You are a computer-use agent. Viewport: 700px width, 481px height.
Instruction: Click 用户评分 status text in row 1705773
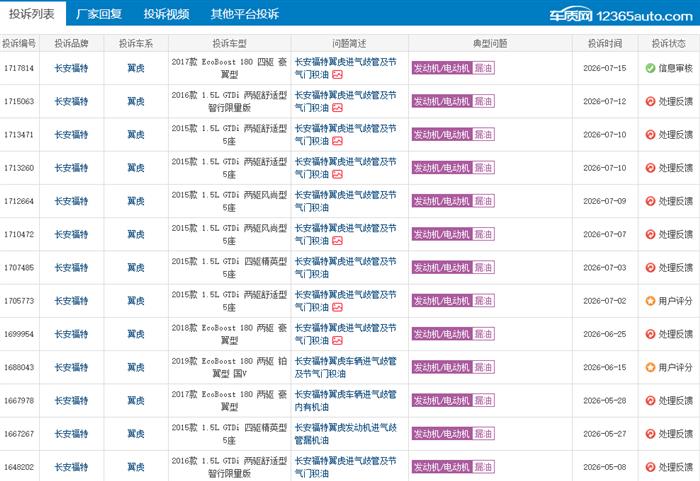pos(675,301)
